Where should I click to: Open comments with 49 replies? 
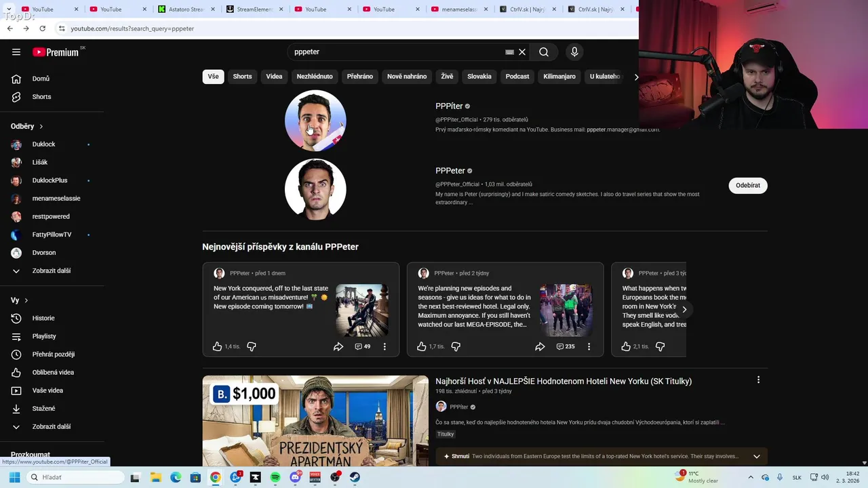[363, 346]
